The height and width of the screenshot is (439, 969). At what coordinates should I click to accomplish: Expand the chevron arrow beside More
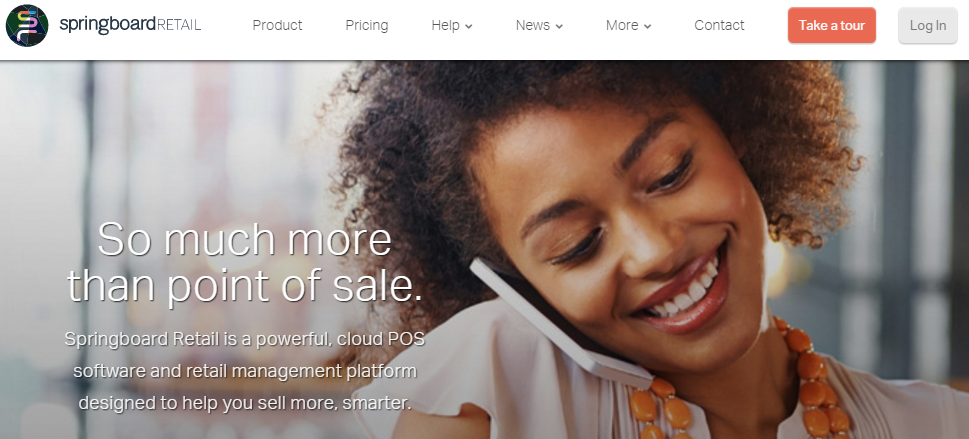pyautogui.click(x=647, y=27)
